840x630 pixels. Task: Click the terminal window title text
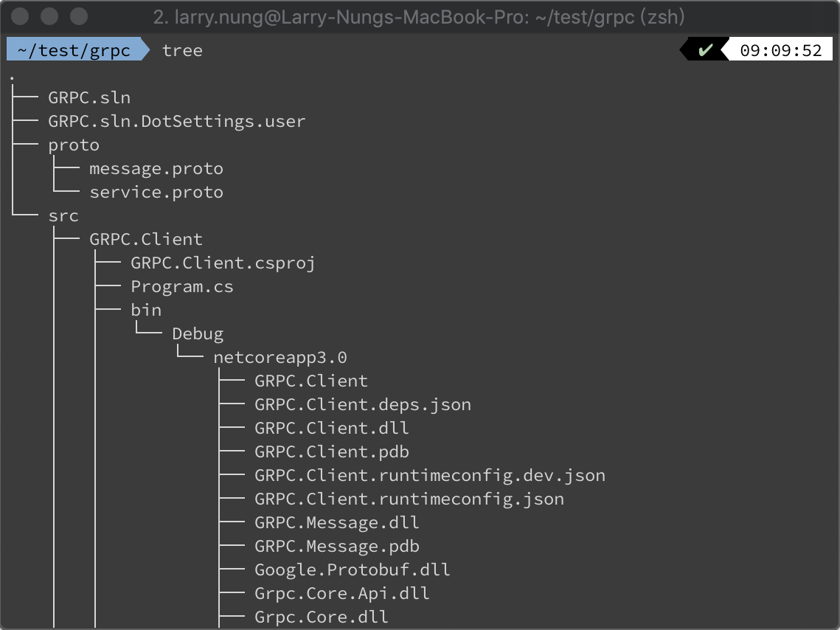tap(419, 17)
